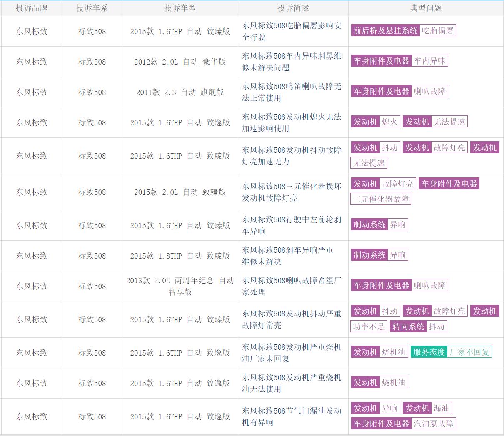
Task: Click 东风标致 brand in the 1.8THP row
Action: point(32,256)
